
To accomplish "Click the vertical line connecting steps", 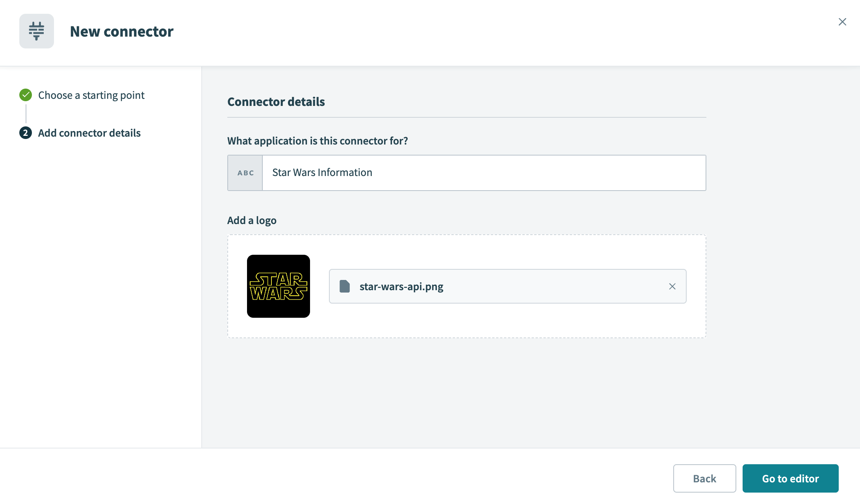I will coord(26,114).
